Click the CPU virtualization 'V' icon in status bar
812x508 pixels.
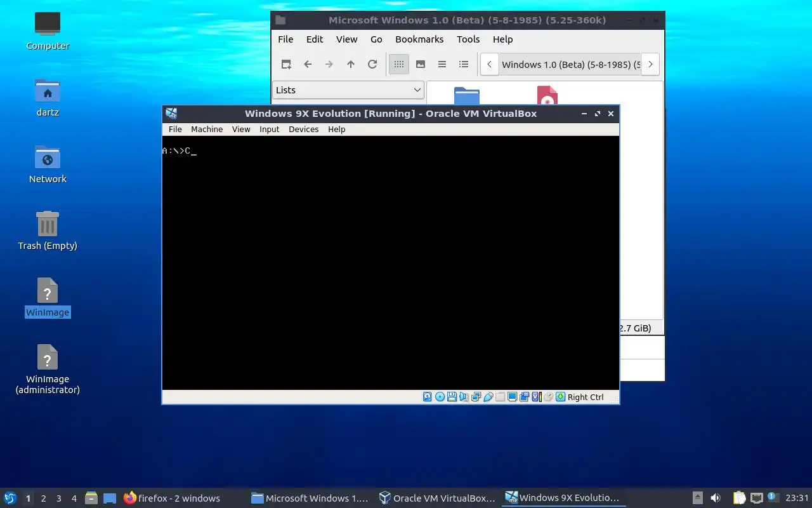point(536,397)
